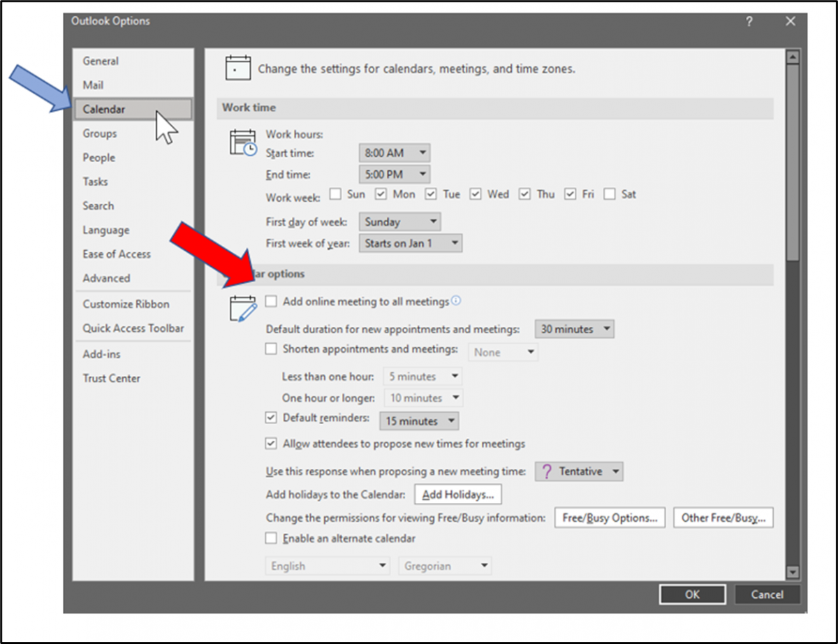Click the calendar options pencil icon
The height and width of the screenshot is (644, 838).
243,308
